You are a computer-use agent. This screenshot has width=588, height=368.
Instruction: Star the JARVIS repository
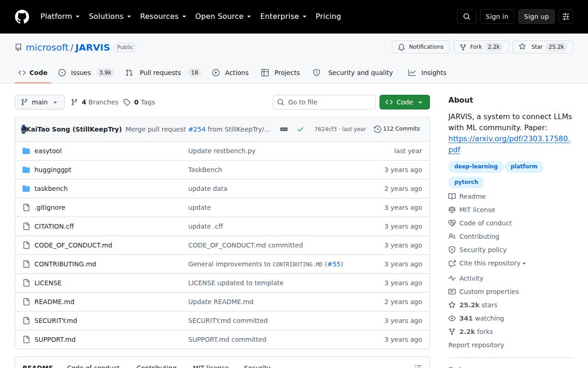pyautogui.click(x=543, y=47)
